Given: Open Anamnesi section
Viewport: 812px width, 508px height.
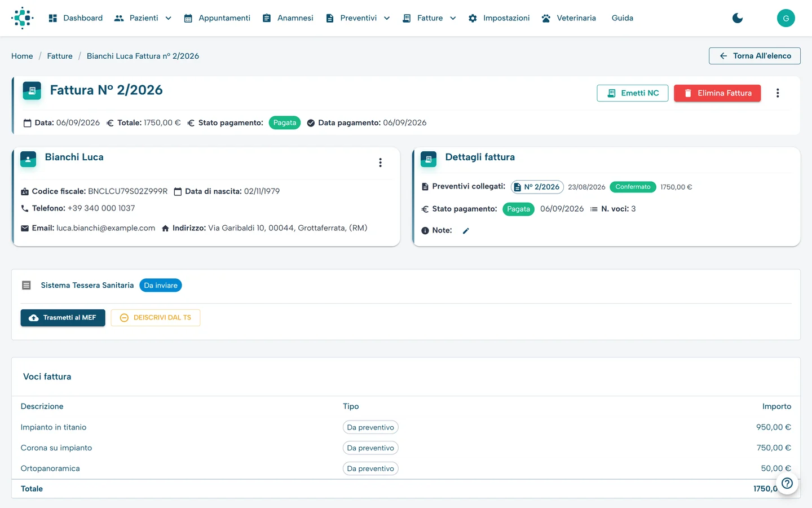Looking at the screenshot, I should pos(288,18).
